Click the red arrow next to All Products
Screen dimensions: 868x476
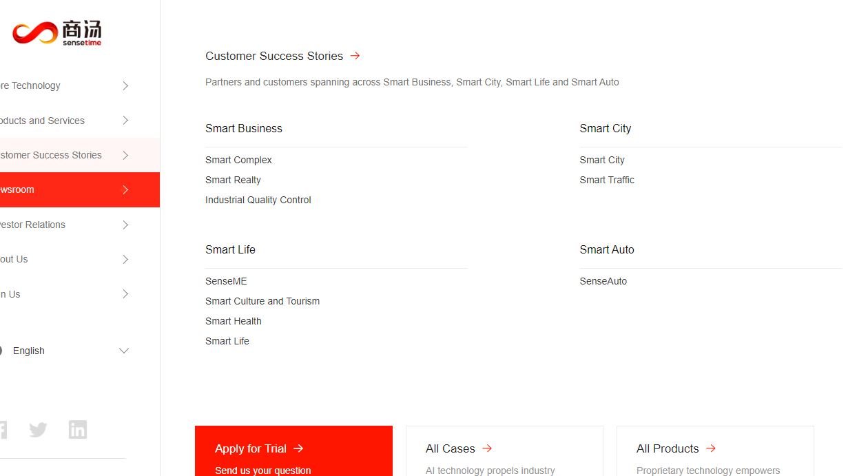click(711, 448)
